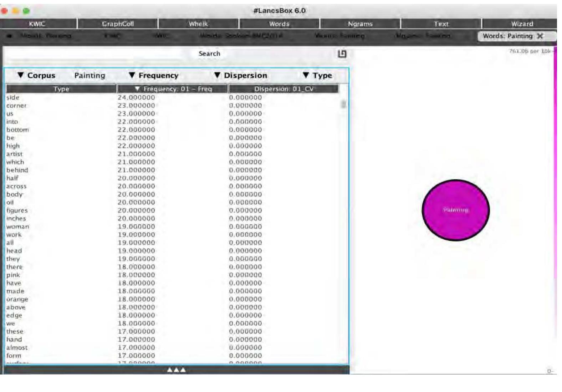
Task: Open the Ngrams module tab
Action: (x=360, y=24)
